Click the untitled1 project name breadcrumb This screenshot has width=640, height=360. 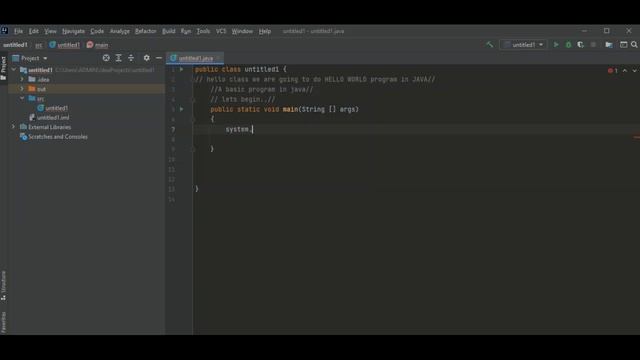15,45
